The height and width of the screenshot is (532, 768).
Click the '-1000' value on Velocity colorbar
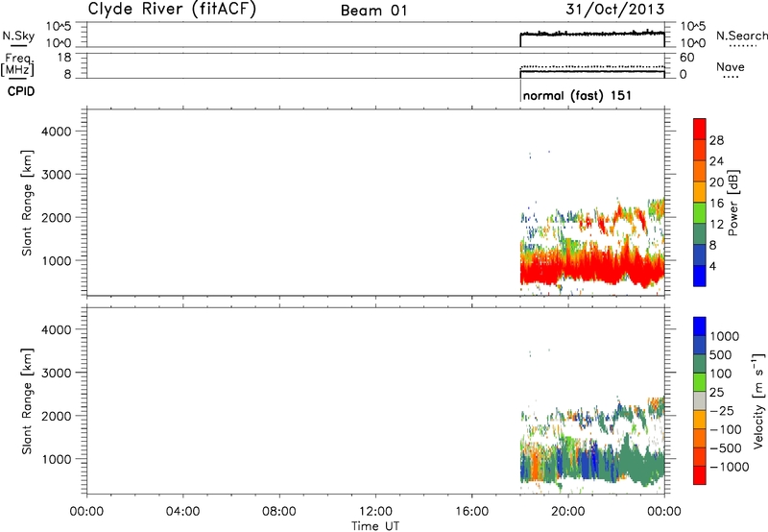[730, 467]
